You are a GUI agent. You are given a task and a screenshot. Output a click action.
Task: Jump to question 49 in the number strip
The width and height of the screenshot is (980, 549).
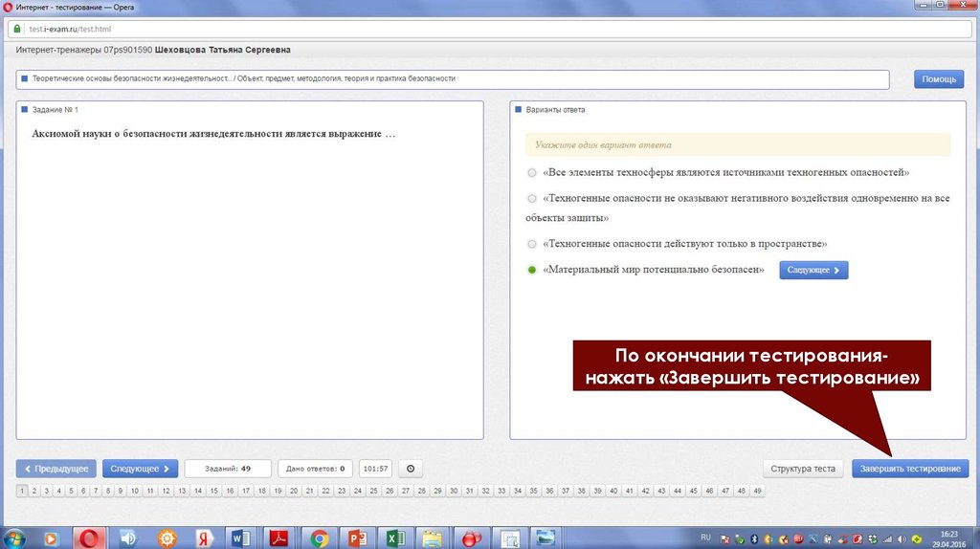(757, 491)
